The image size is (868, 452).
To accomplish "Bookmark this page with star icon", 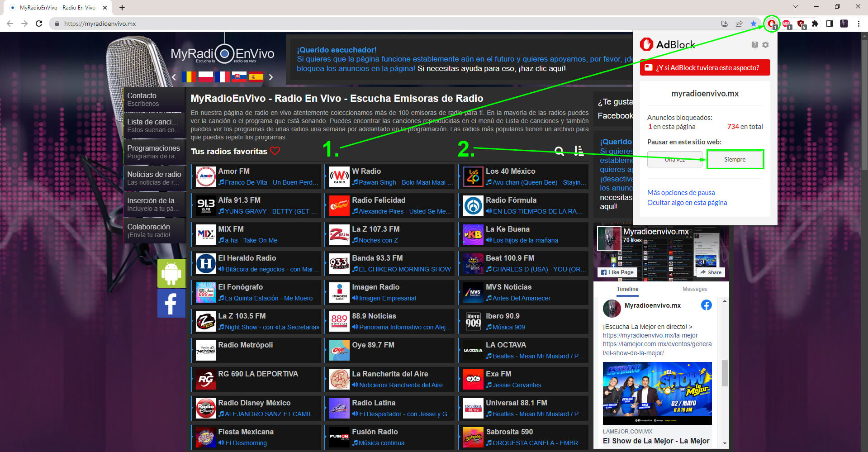I will click(754, 24).
